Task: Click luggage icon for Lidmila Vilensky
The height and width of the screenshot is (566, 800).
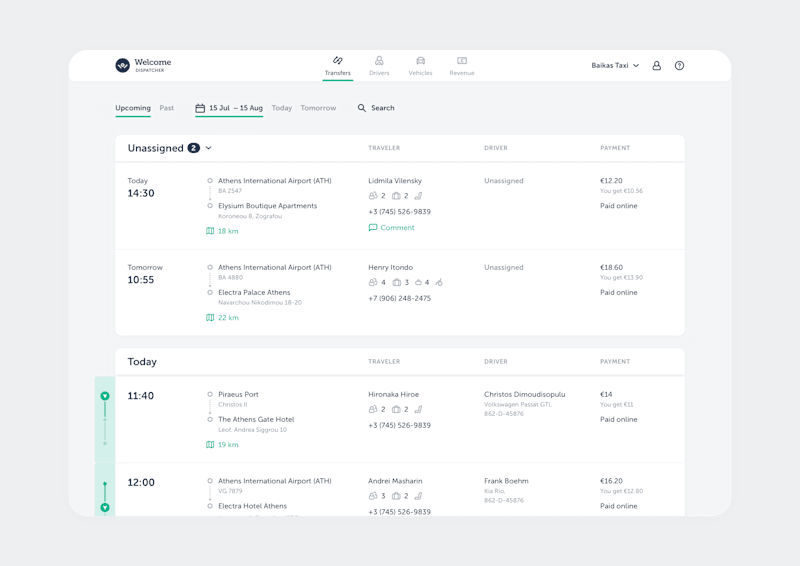Action: click(396, 195)
